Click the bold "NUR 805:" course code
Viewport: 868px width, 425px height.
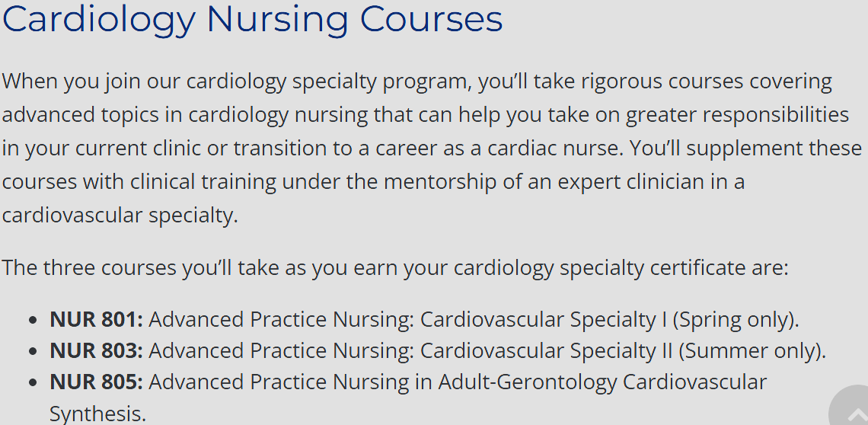(x=96, y=382)
